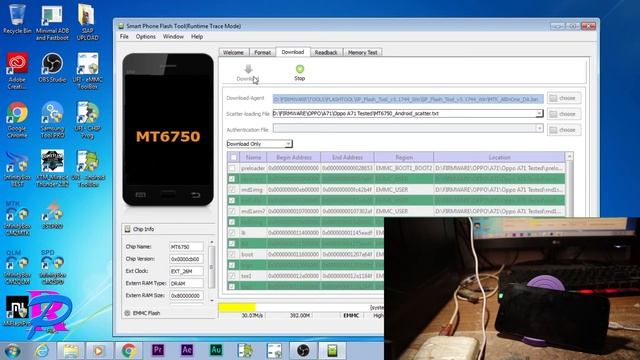Toggle the md1arm7 row checkbox

click(232, 211)
